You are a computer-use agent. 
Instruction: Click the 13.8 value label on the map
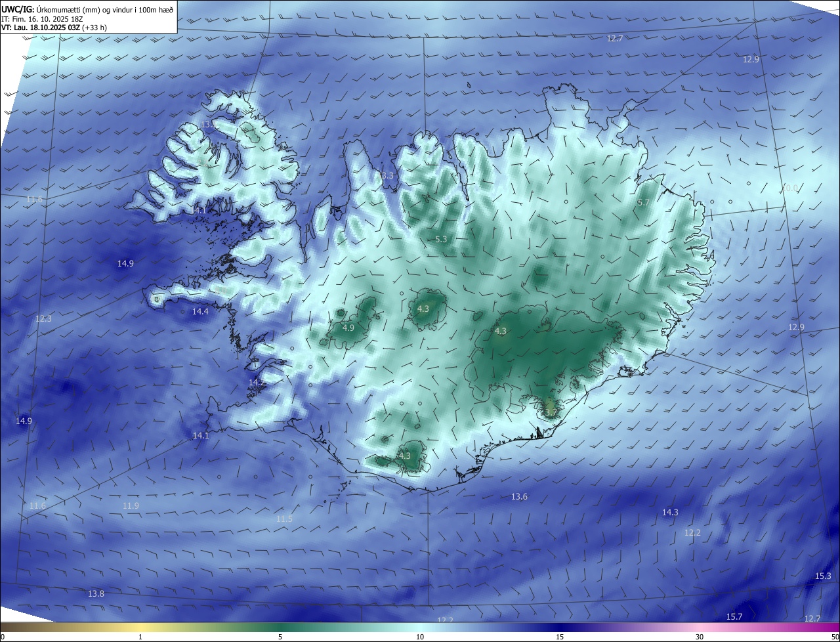pos(96,593)
